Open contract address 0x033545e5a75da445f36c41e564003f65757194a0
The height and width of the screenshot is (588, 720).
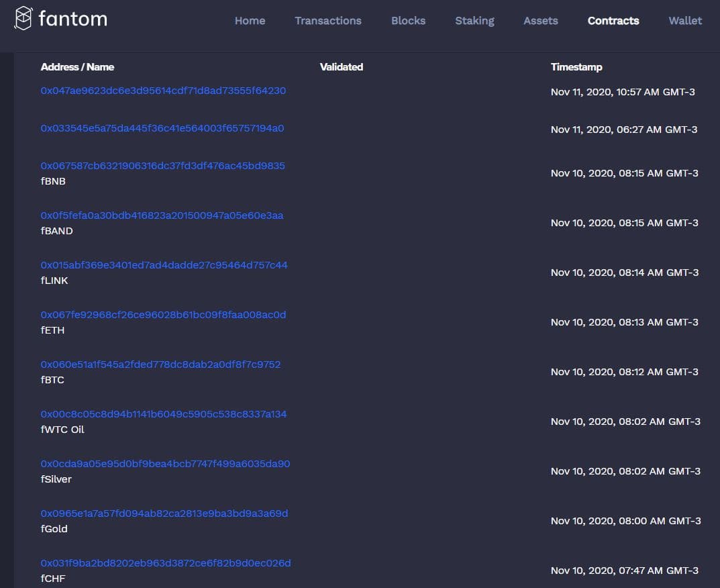(162, 128)
